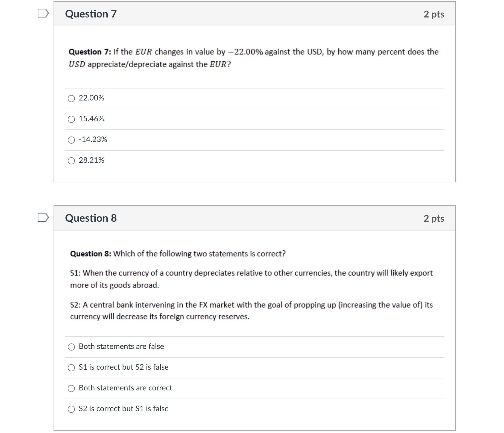Select the 22.00% answer option
Viewport: 504px width, 433px height.
pyautogui.click(x=71, y=98)
